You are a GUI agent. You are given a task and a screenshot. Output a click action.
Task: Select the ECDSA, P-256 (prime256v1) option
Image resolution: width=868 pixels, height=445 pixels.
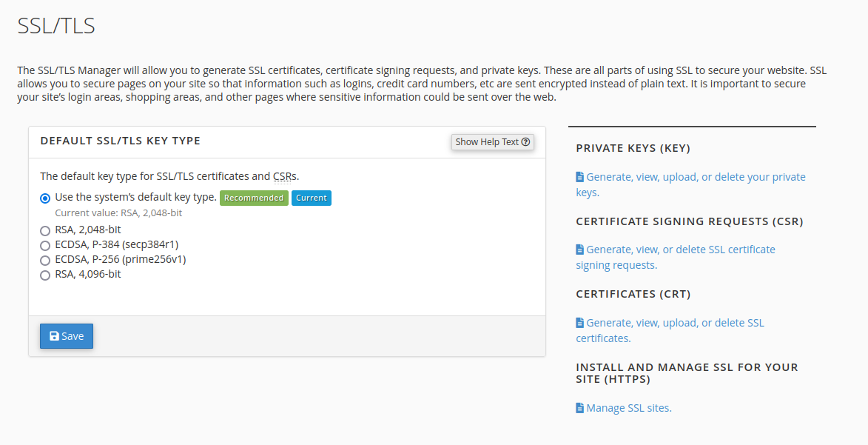[44, 259]
